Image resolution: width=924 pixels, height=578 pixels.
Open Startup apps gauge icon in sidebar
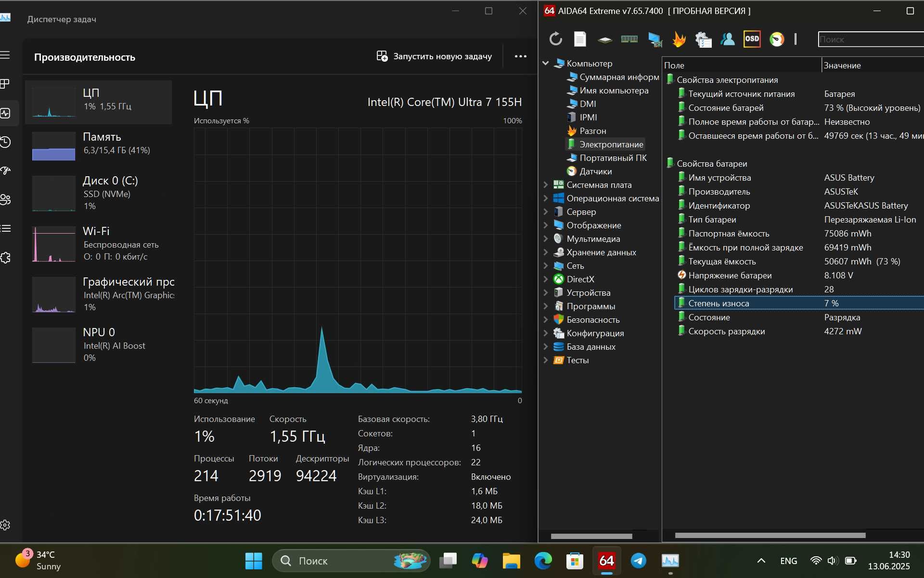click(x=5, y=171)
